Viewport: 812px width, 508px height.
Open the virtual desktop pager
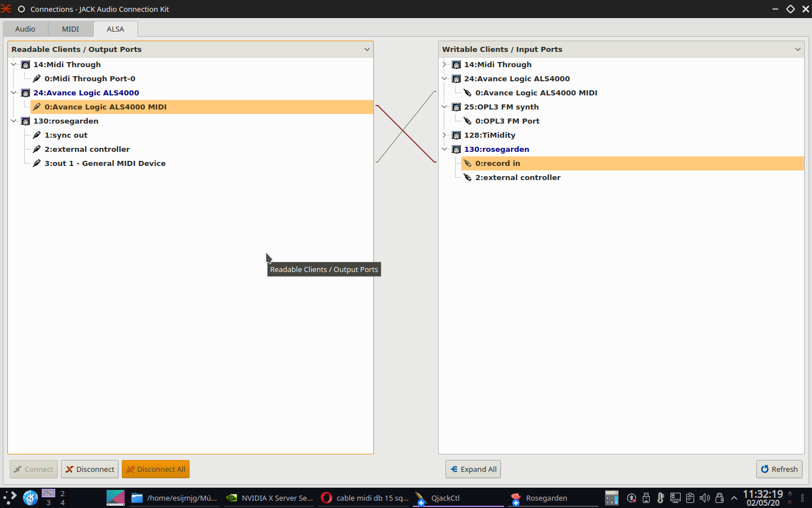tap(55, 498)
